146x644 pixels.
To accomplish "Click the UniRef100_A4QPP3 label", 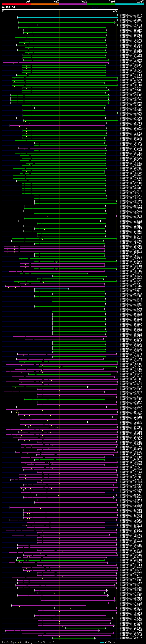I will click(x=131, y=605).
